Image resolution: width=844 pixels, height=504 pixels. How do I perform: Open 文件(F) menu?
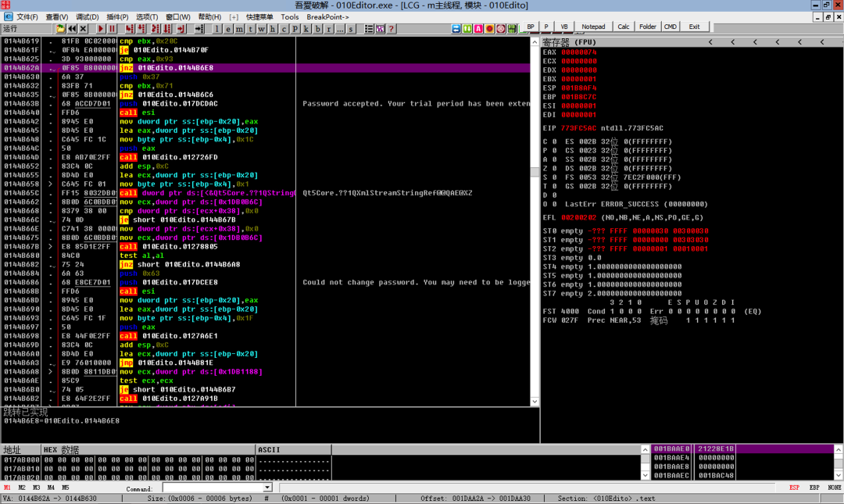(x=27, y=17)
